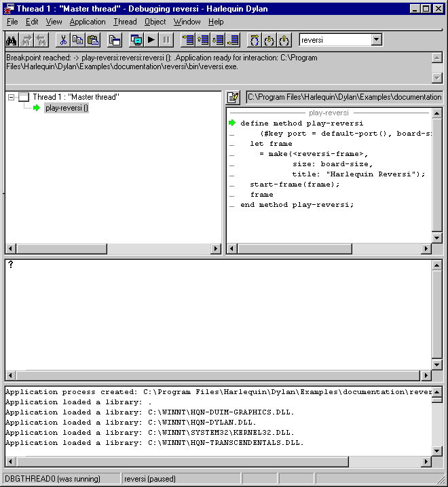This screenshot has width=448, height=487.
Task: Cut selection with the scissors icon
Action: click(x=63, y=40)
